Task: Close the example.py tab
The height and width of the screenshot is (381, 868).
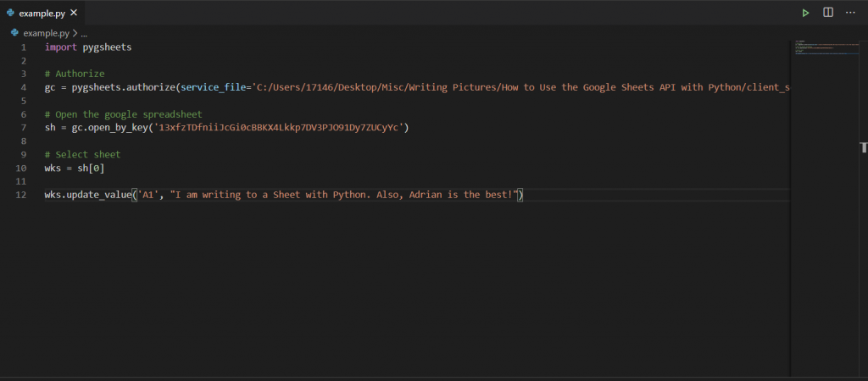Action: 74,13
